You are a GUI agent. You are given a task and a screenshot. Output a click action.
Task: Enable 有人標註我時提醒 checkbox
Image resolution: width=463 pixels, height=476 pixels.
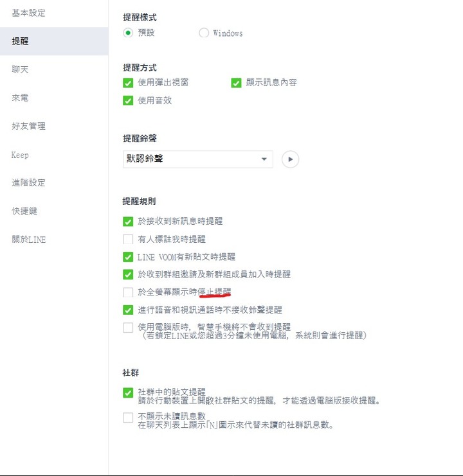[x=128, y=239]
